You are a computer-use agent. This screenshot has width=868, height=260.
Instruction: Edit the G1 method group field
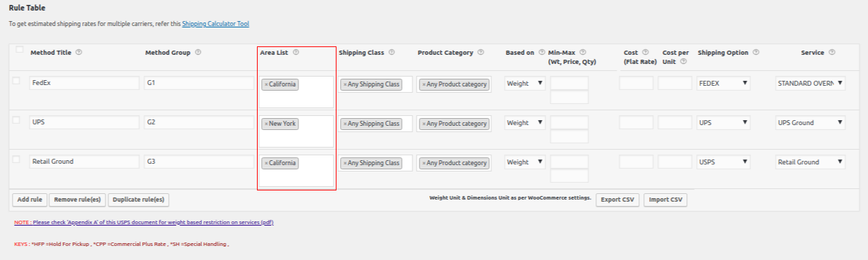pyautogui.click(x=199, y=83)
